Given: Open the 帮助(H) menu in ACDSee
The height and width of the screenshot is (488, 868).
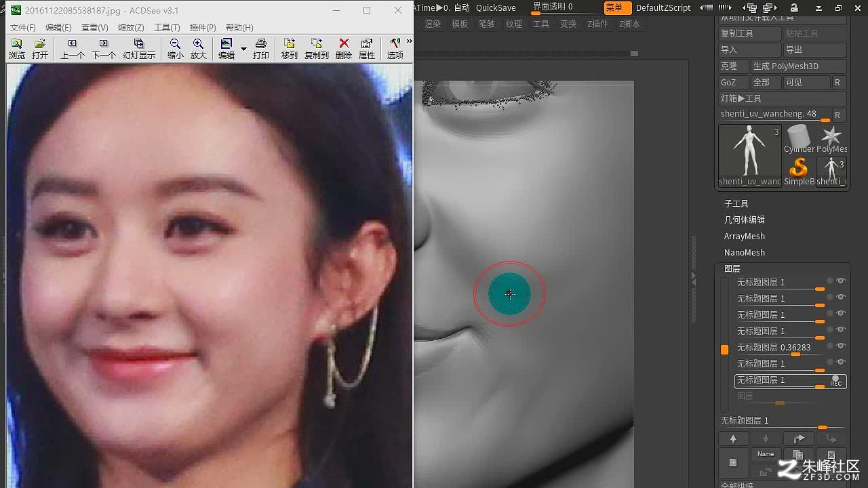Looking at the screenshot, I should tap(239, 28).
